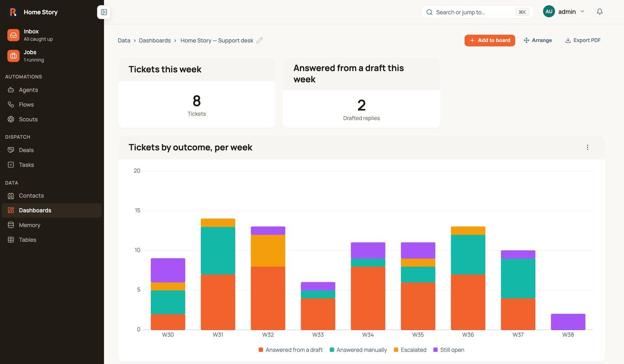The image size is (624, 364).
Task: Open the Inbox tray icon
Action: click(13, 35)
